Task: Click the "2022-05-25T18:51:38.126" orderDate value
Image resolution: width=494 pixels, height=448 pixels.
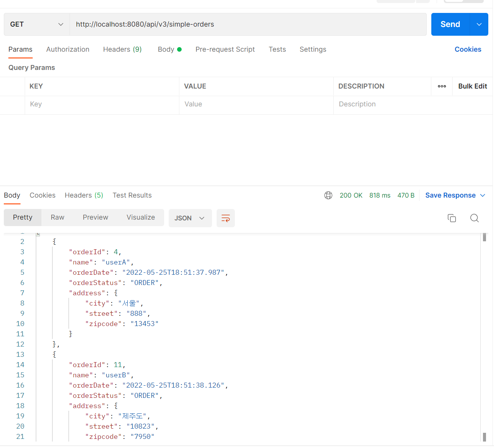Action: (x=173, y=385)
